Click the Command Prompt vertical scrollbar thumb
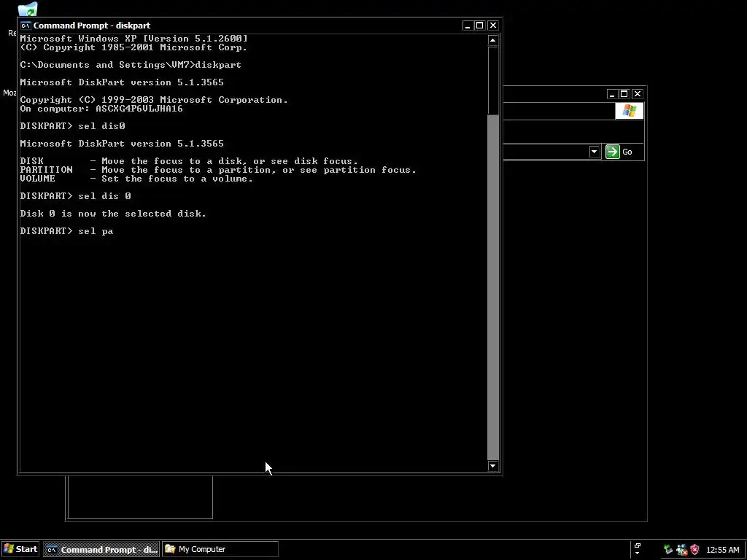The height and width of the screenshot is (560, 747). click(x=493, y=80)
